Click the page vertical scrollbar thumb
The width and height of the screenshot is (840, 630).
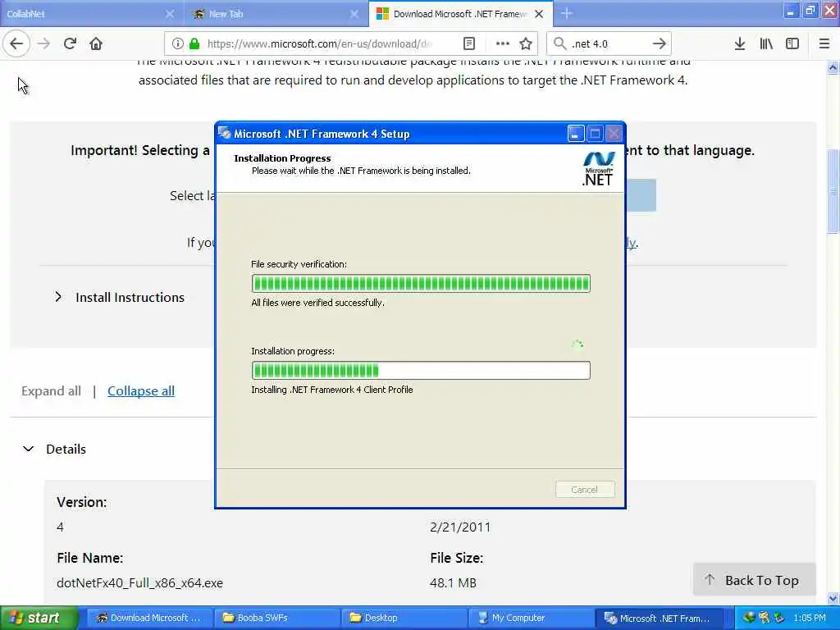point(833,191)
